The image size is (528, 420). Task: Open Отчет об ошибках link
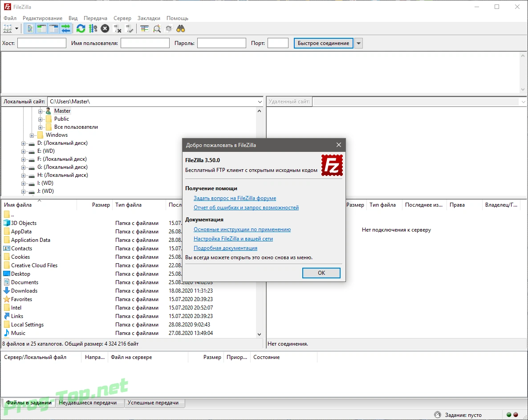click(x=246, y=208)
